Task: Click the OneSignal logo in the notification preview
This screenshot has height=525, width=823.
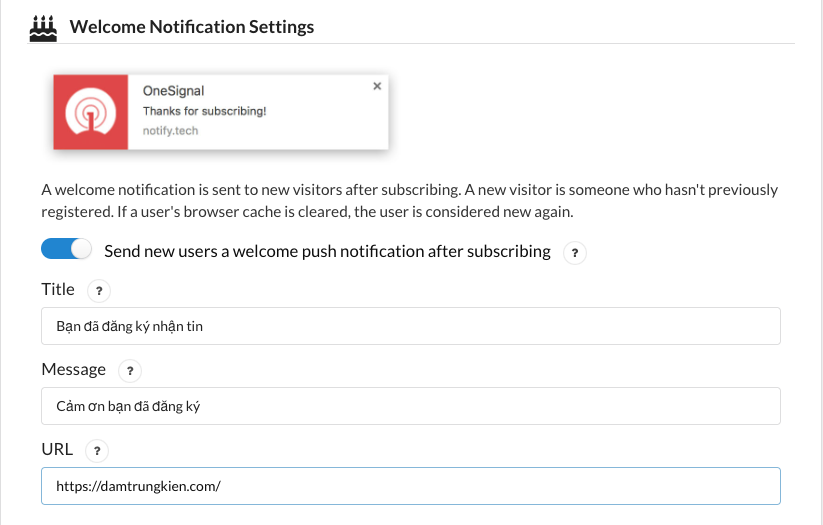Action: point(91,112)
